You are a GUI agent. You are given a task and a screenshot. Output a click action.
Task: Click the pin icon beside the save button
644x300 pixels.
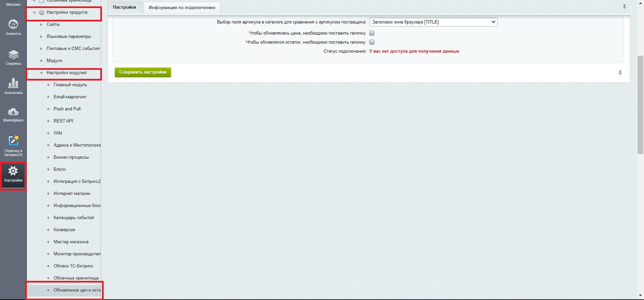tap(620, 73)
